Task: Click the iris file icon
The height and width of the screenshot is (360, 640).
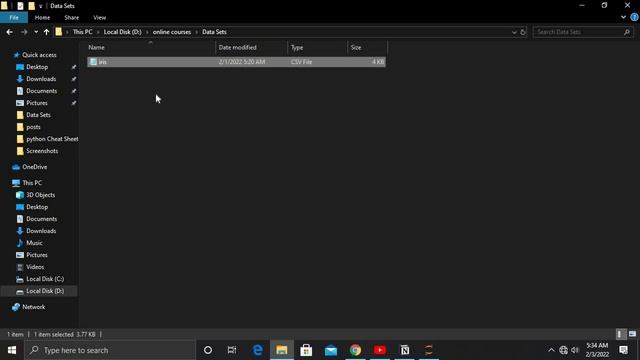Action: click(93, 62)
